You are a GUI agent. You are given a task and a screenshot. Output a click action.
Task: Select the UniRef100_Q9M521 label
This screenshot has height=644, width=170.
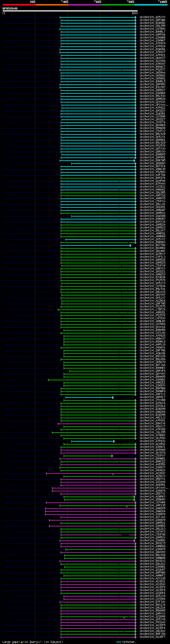pyautogui.click(x=152, y=523)
